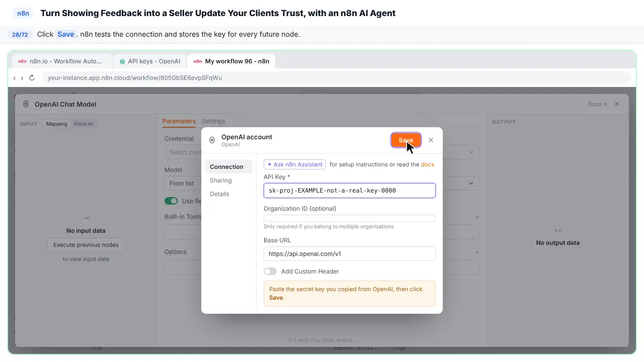Click the Execute previous nodes button
This screenshot has height=362, width=644.
pos(86,245)
